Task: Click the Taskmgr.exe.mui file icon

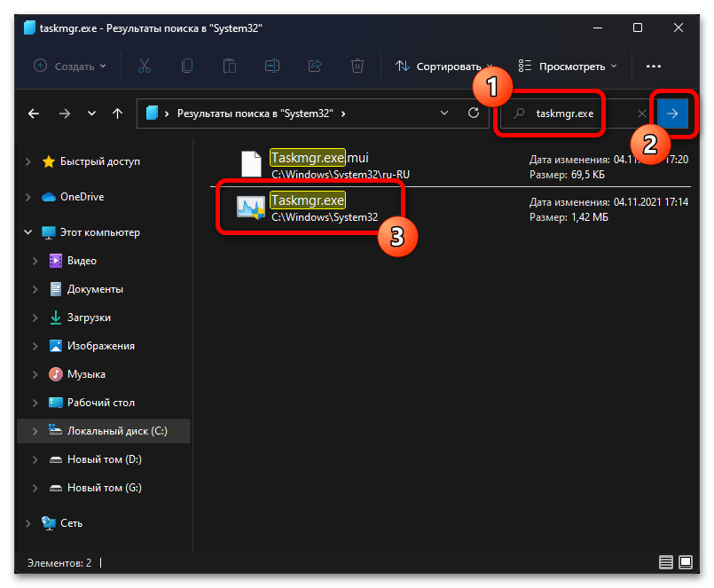Action: 251,164
